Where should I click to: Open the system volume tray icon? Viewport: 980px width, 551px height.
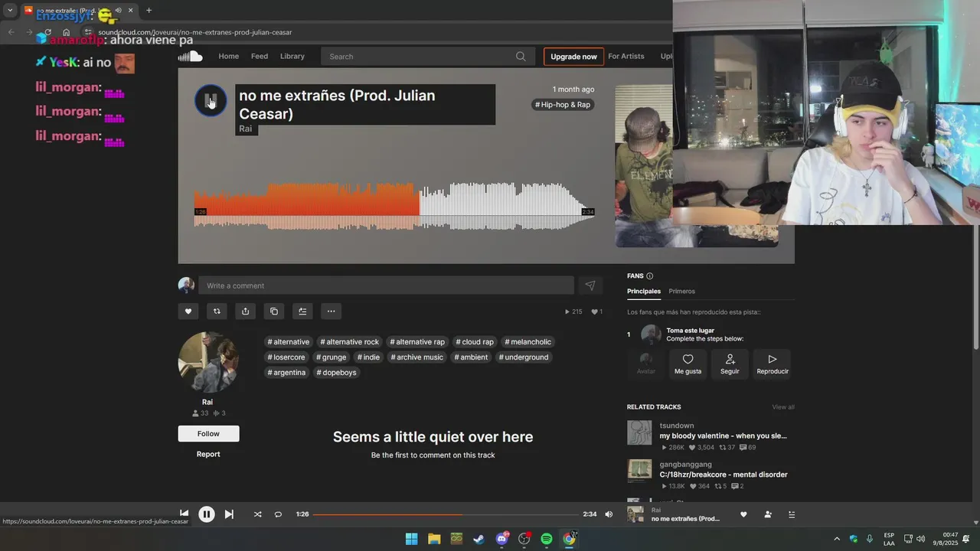(920, 539)
